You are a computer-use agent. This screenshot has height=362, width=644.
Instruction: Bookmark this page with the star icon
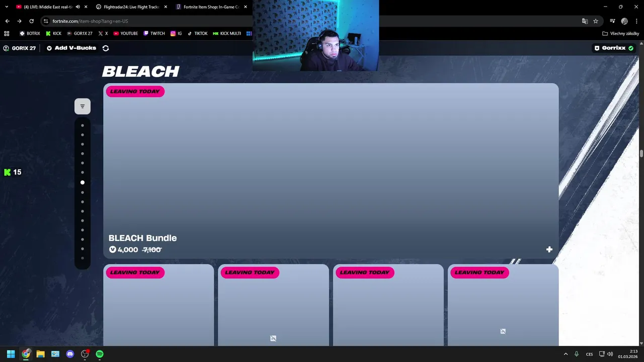point(596,21)
